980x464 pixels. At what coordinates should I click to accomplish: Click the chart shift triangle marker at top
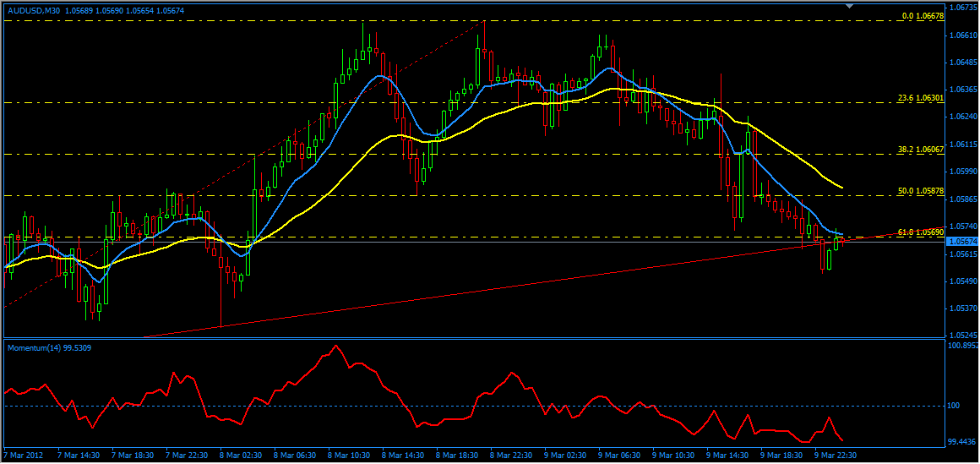tap(852, 6)
